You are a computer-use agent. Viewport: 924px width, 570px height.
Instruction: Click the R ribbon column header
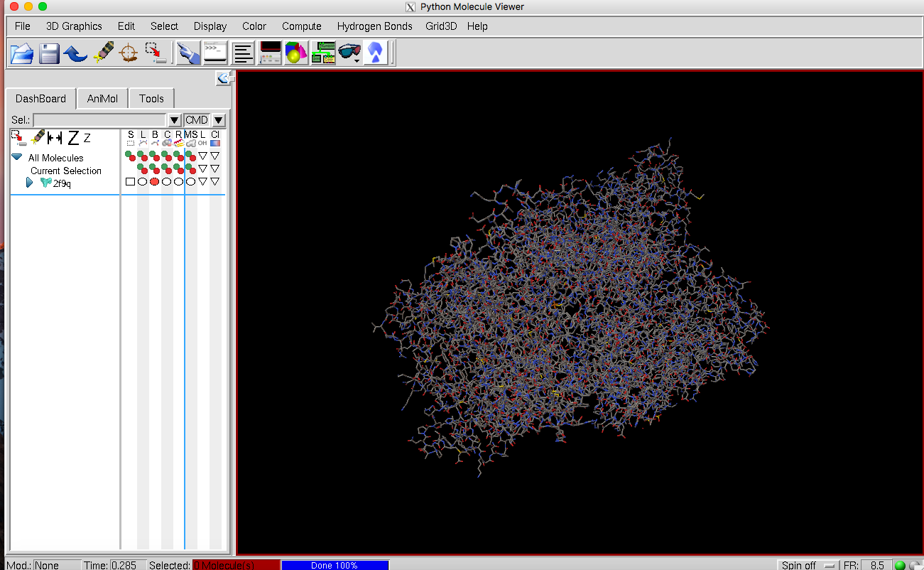pos(178,138)
